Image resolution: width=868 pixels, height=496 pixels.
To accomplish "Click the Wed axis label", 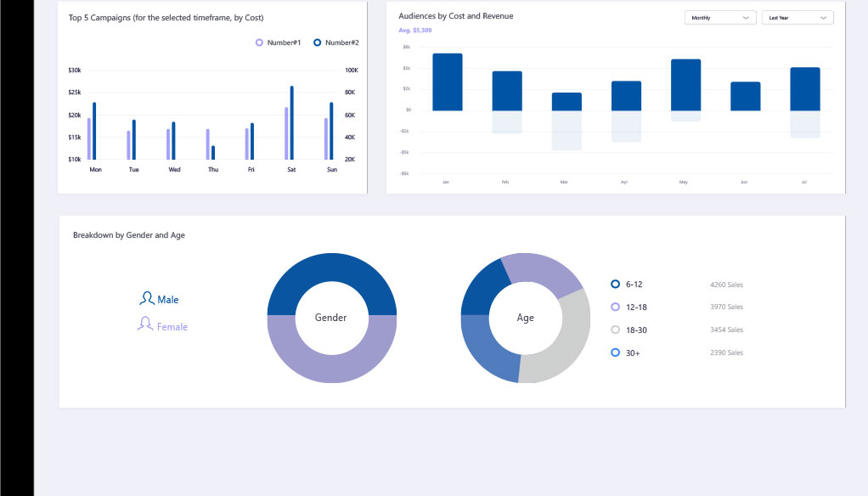I will [174, 169].
